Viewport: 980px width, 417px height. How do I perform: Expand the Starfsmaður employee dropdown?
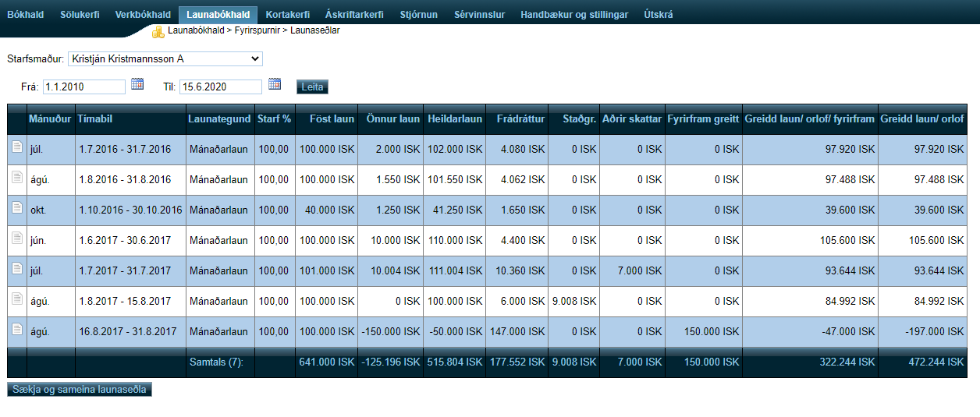point(165,58)
